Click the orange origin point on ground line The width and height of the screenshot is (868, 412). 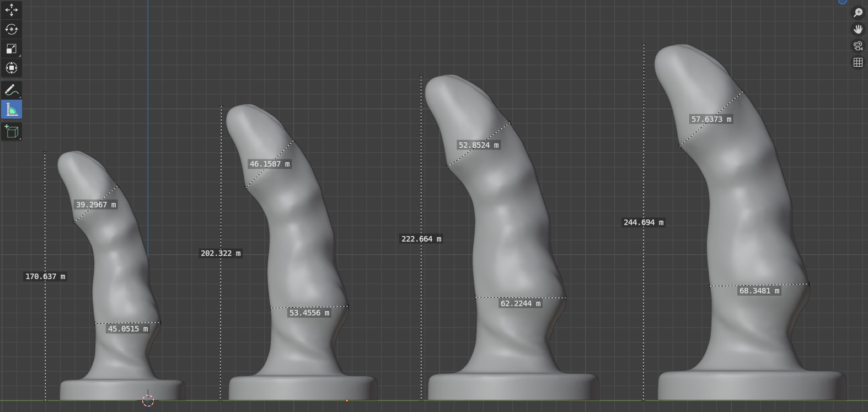pos(347,400)
